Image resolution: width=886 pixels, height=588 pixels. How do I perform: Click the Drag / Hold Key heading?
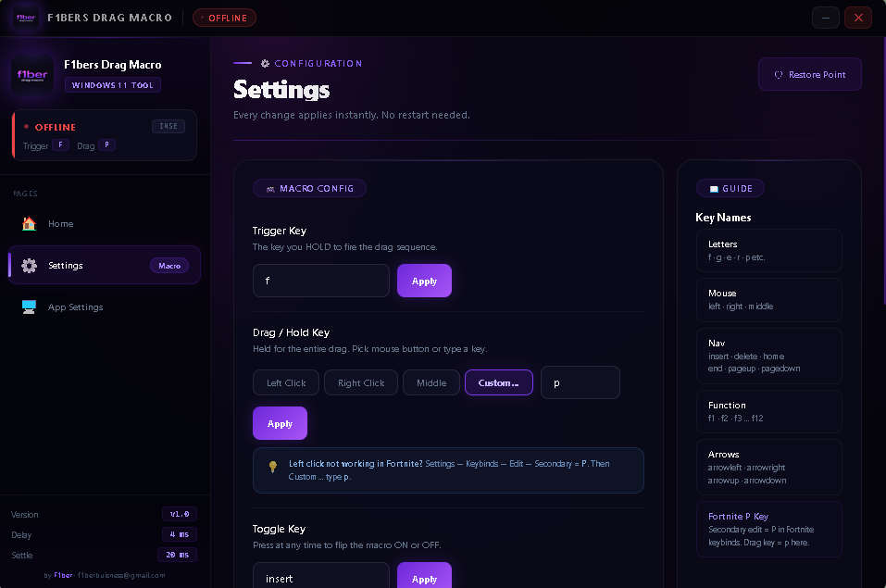(291, 332)
